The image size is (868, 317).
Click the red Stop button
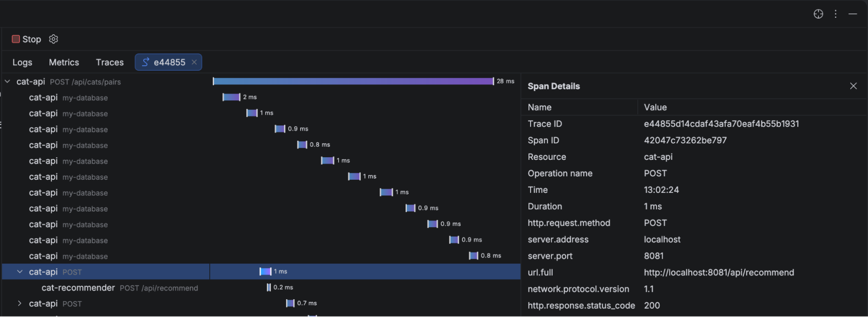26,39
